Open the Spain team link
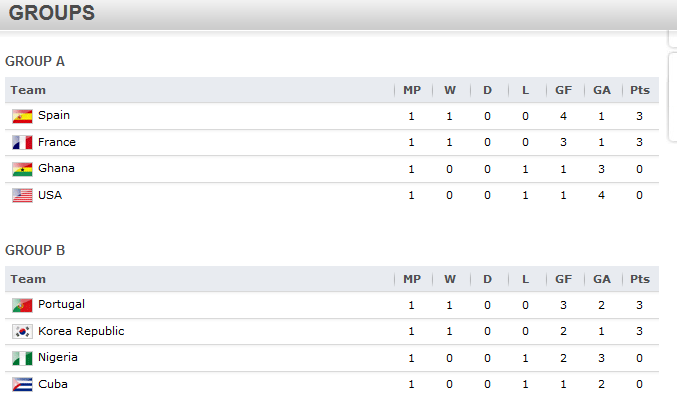 pos(54,115)
